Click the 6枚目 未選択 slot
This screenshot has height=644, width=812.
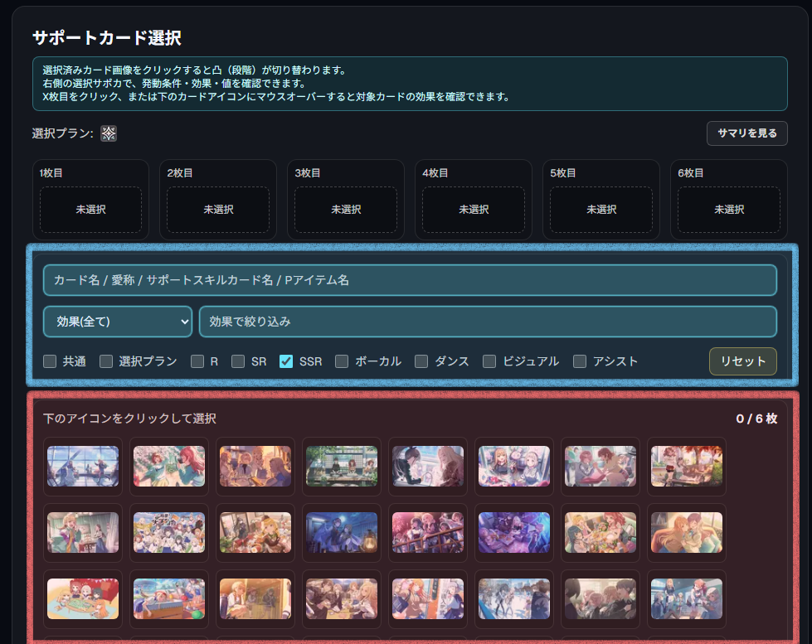tap(729, 210)
